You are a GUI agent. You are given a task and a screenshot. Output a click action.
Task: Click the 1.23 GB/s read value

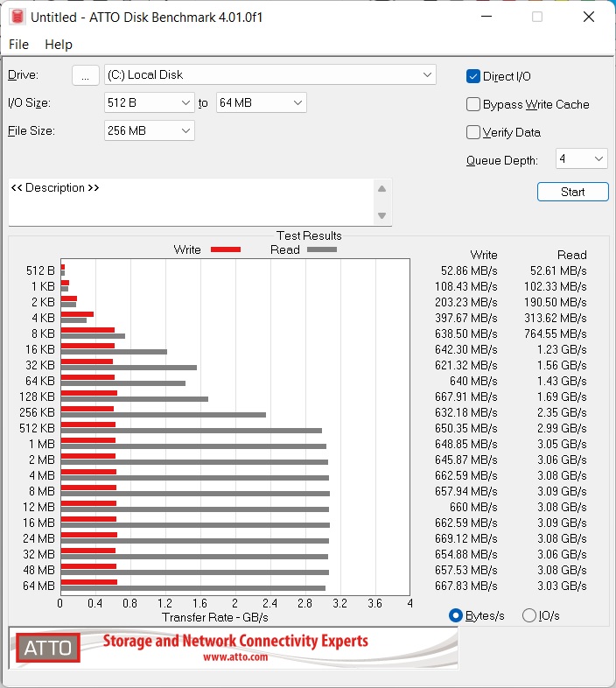pos(562,350)
